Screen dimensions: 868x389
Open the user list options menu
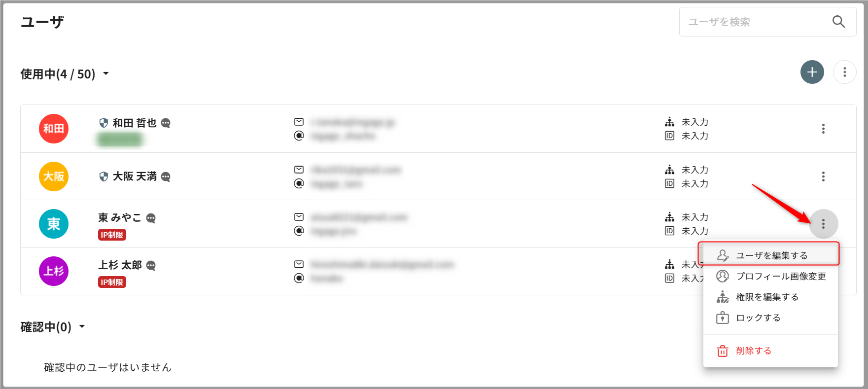[844, 72]
